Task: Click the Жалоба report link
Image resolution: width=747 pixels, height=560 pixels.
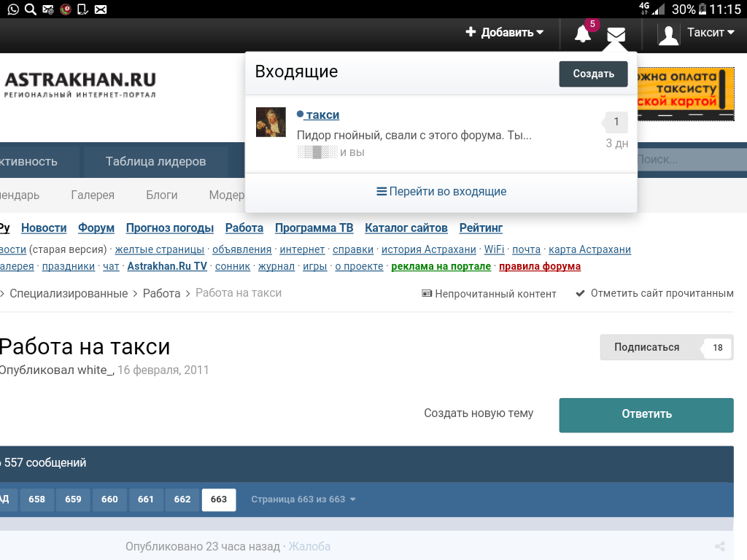Action: tap(309, 546)
